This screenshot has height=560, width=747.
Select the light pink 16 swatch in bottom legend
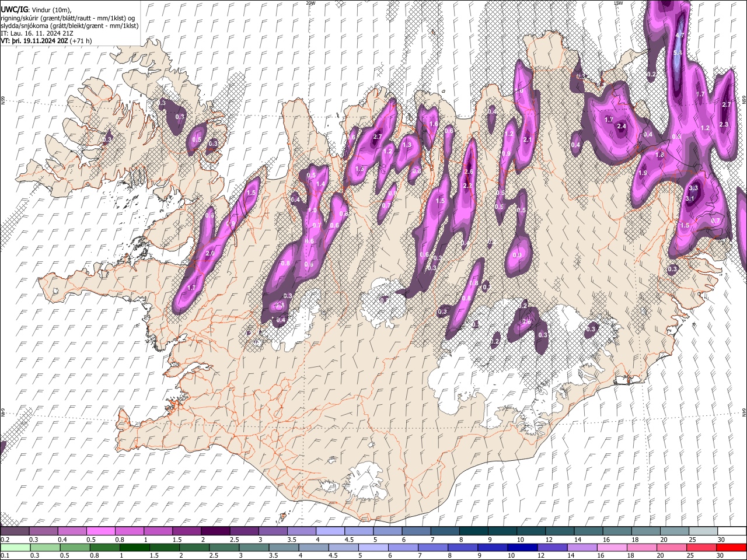[x=612, y=547]
